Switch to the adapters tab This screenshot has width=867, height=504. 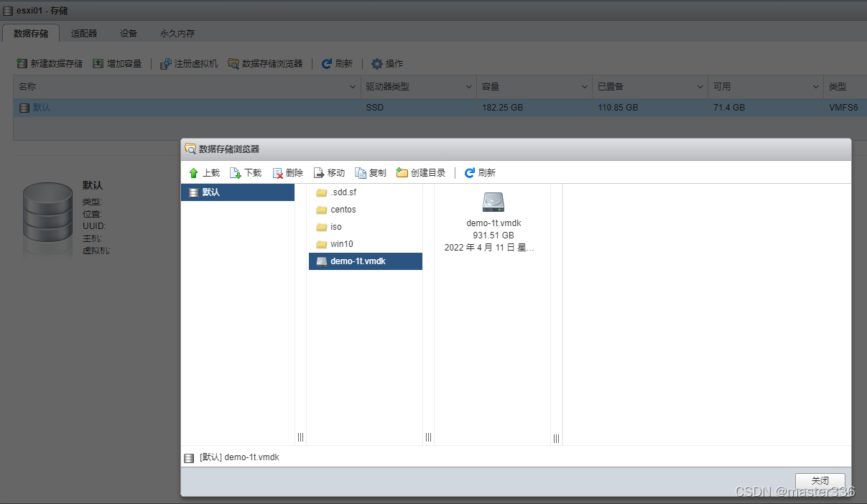pos(84,33)
